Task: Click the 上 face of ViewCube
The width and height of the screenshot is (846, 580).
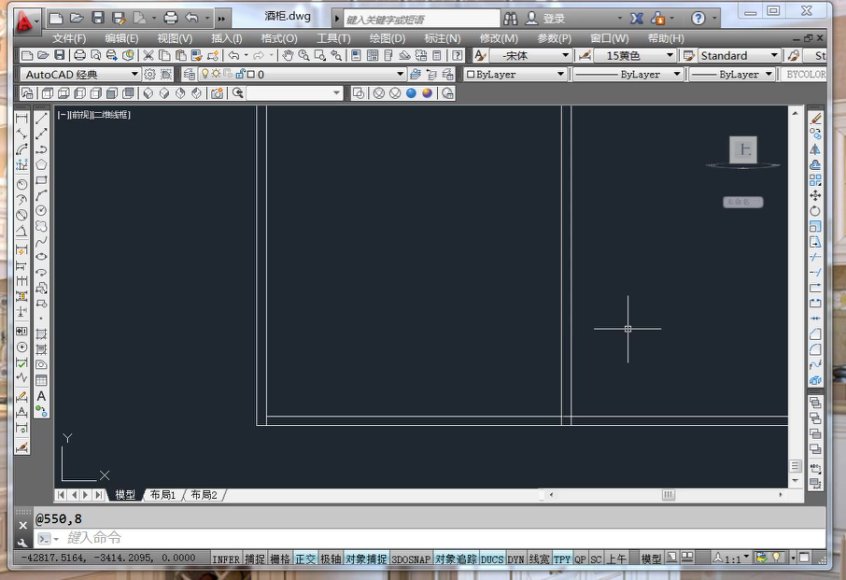Action: click(x=742, y=150)
